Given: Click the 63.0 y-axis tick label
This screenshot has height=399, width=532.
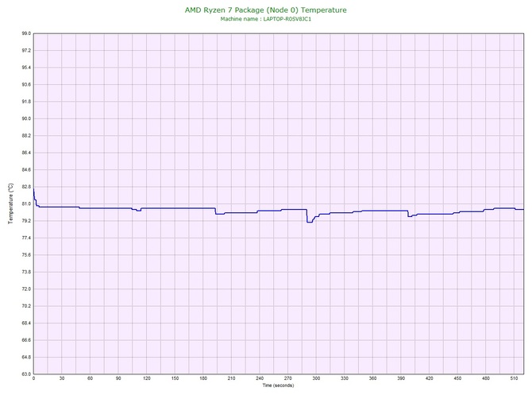Looking at the screenshot, I should click(26, 374).
